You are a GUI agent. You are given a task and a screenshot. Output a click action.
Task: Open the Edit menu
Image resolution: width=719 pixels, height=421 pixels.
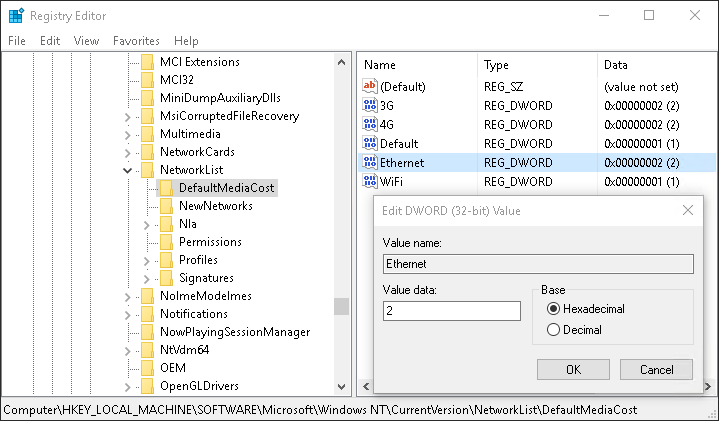(x=50, y=41)
